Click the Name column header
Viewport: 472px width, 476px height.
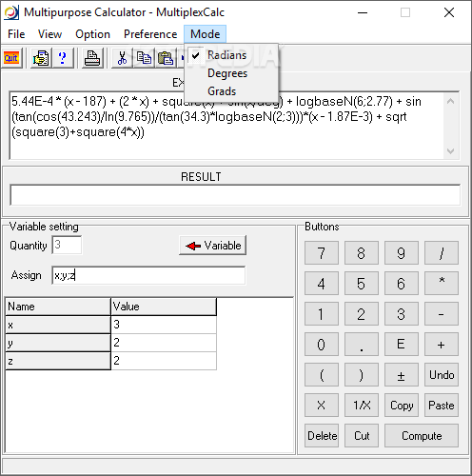click(58, 307)
